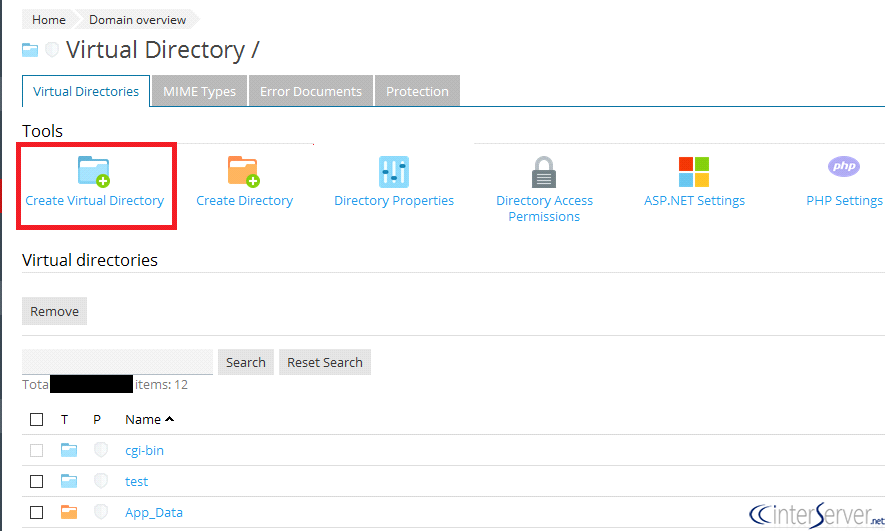Image resolution: width=885 pixels, height=531 pixels.
Task: Open the ASP.NET Settings Windows logo icon
Action: pos(694,172)
